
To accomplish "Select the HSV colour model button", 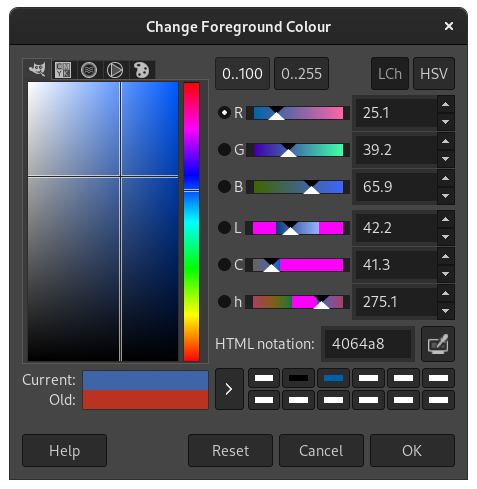I will (x=434, y=74).
